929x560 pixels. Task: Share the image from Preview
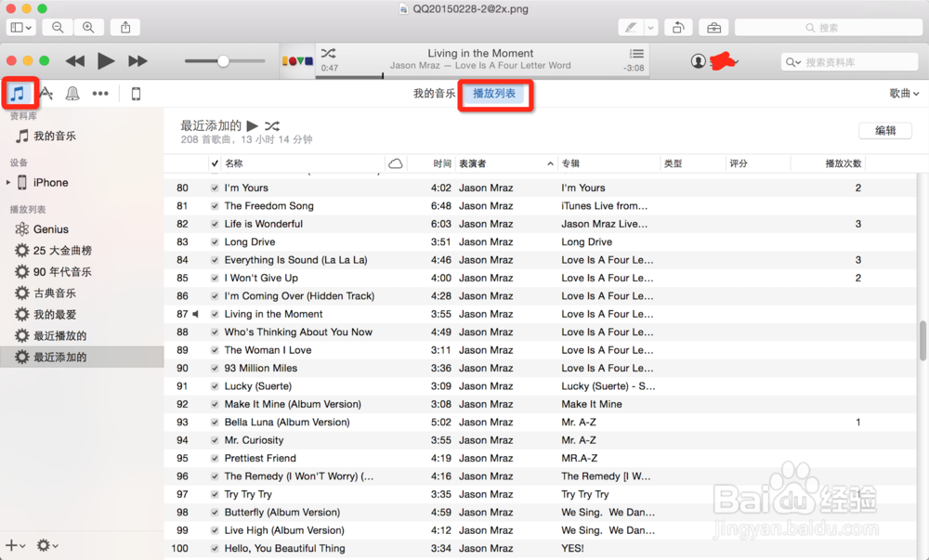(x=125, y=27)
